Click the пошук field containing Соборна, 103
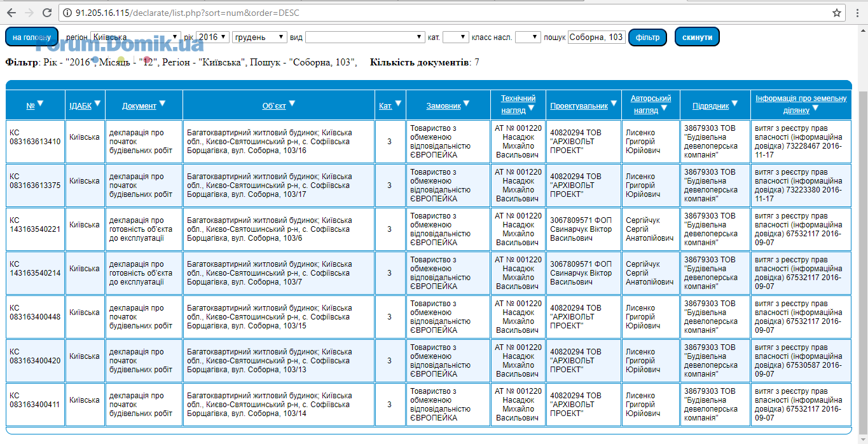This screenshot has height=444, width=868. pos(596,37)
